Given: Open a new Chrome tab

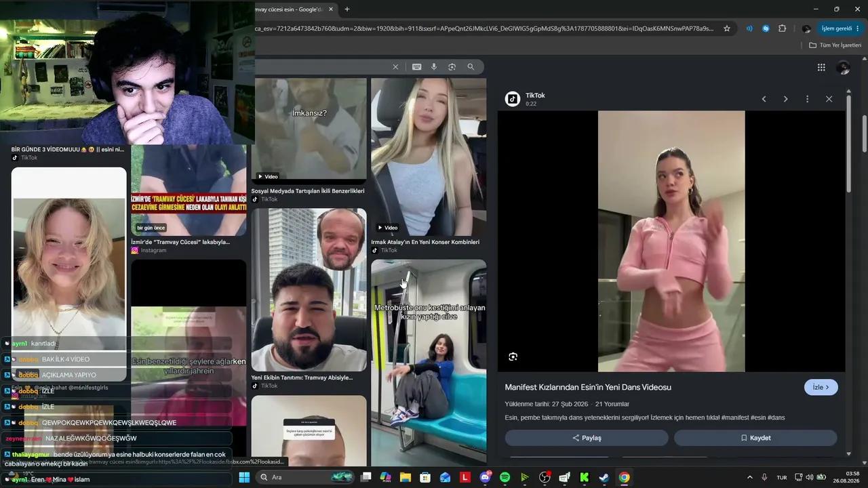Looking at the screenshot, I should coord(347,9).
